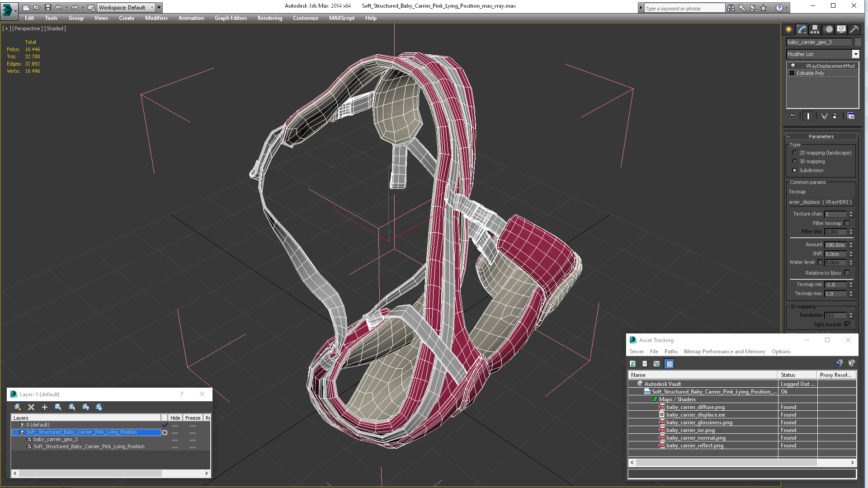Click Configure Modifier Sets icon

tap(851, 116)
